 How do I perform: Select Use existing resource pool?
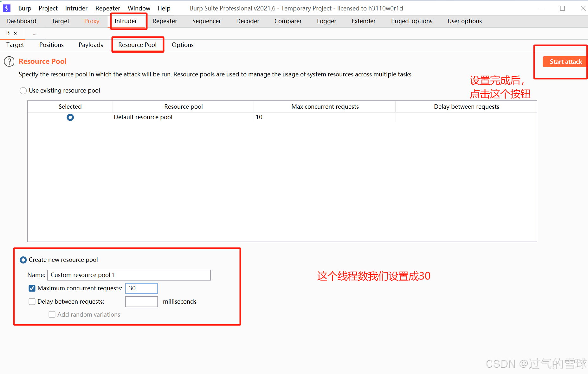click(x=23, y=91)
